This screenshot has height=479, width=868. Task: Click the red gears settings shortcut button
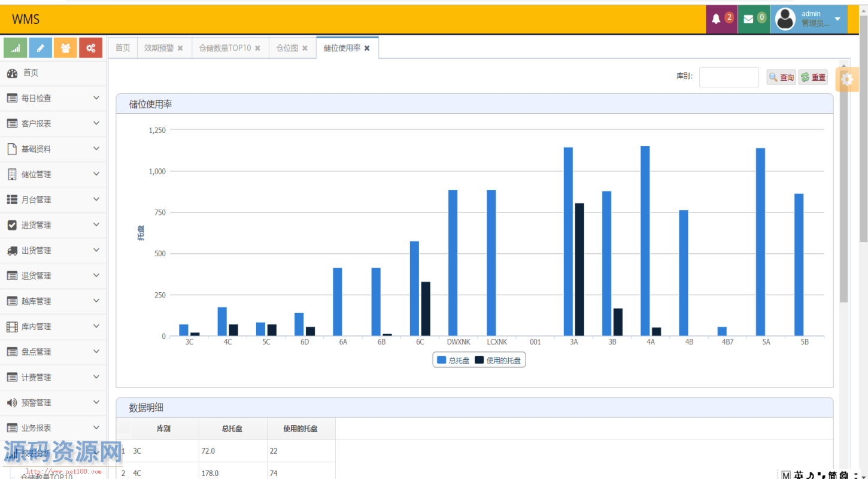pyautogui.click(x=91, y=48)
